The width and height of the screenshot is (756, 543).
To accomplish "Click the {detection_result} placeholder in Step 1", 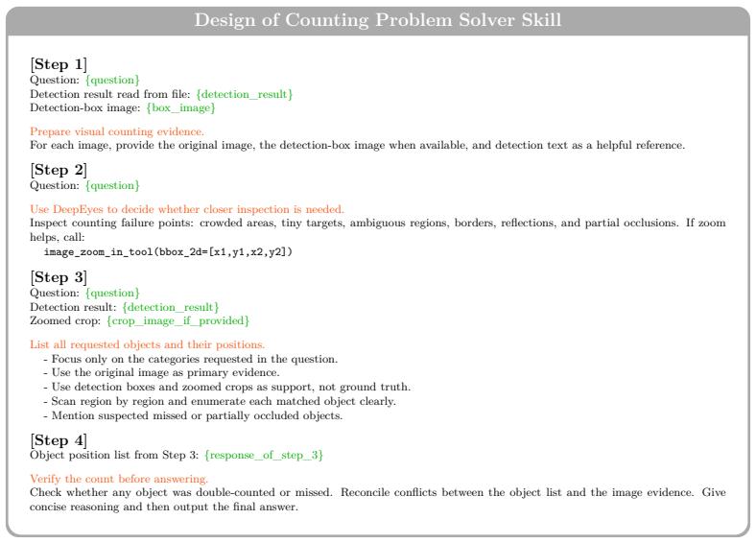I will pos(245,94).
